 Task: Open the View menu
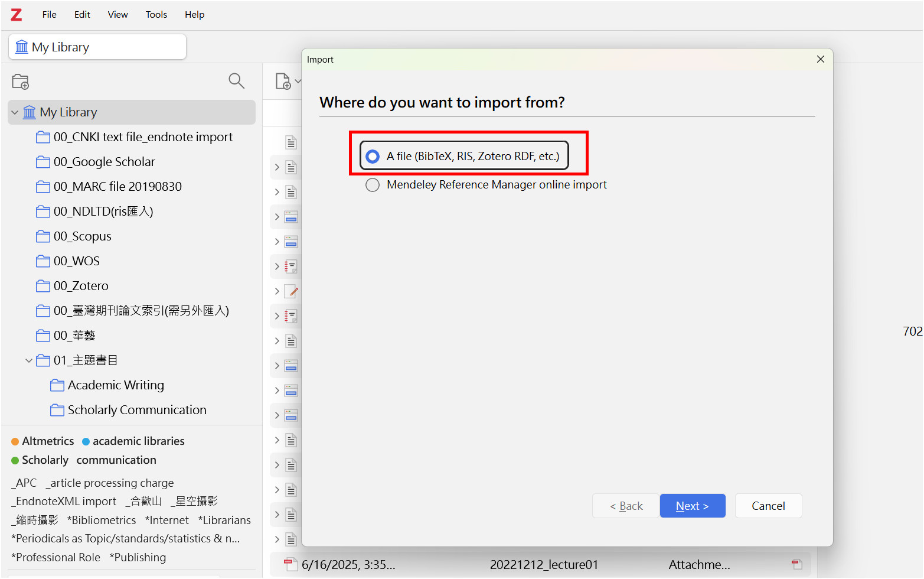point(117,15)
